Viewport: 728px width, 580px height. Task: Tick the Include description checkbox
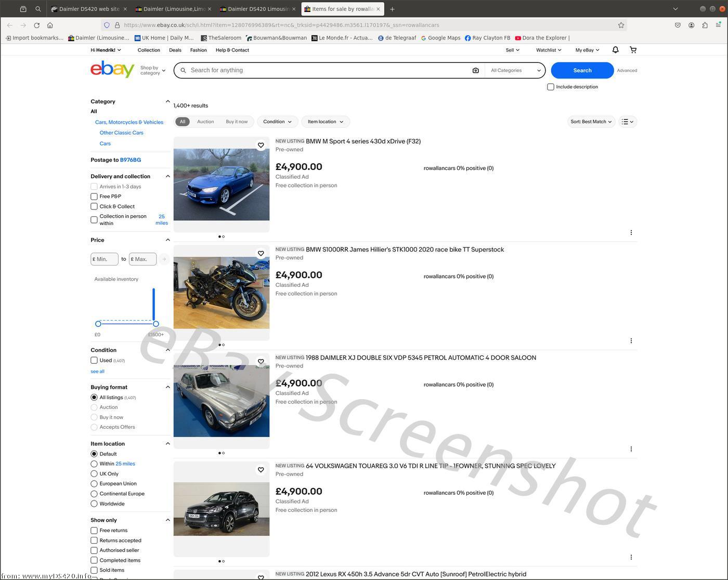click(x=551, y=87)
